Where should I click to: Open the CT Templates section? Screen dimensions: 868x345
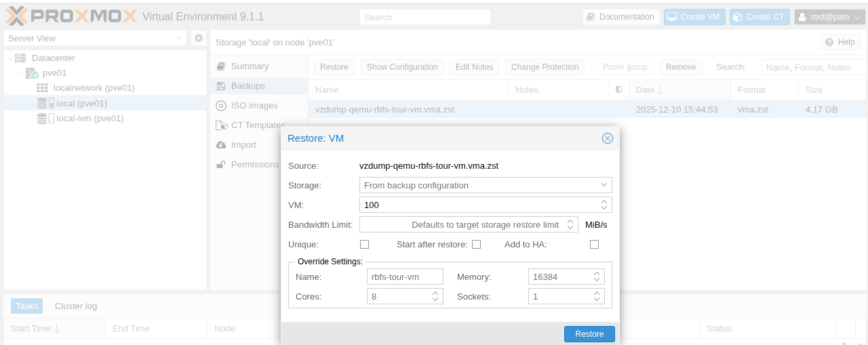point(259,125)
